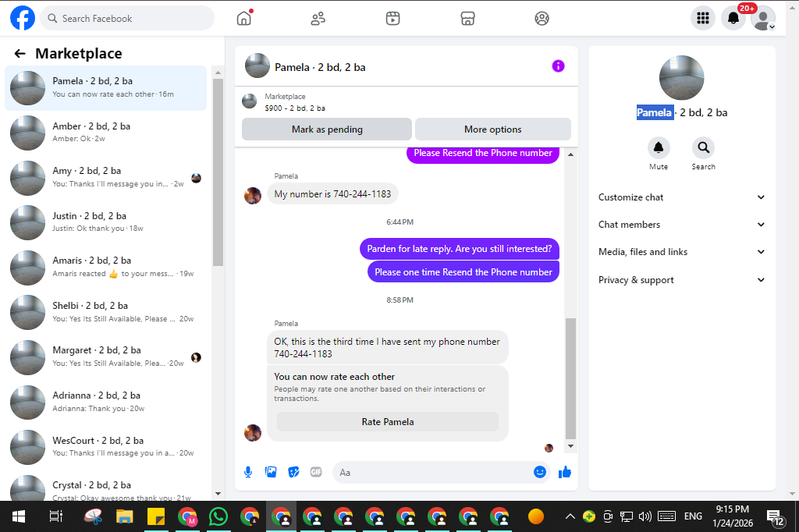Open Task View in taskbar
This screenshot has width=799, height=532.
click(55, 516)
